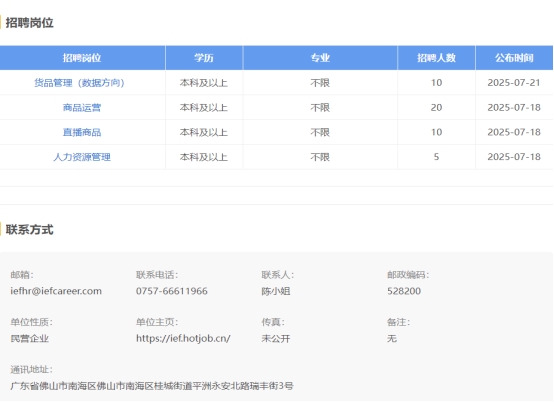Click the 专业 column header

(x=320, y=58)
